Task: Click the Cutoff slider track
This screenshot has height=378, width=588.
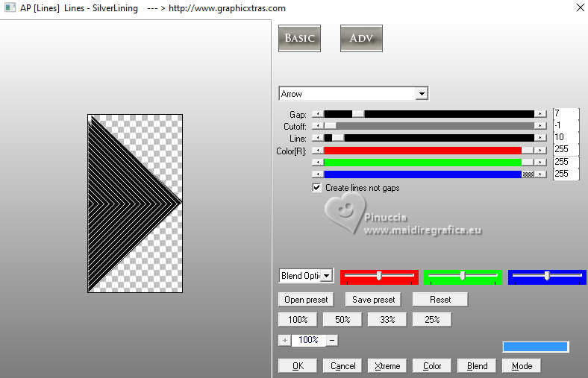Action: click(429, 126)
